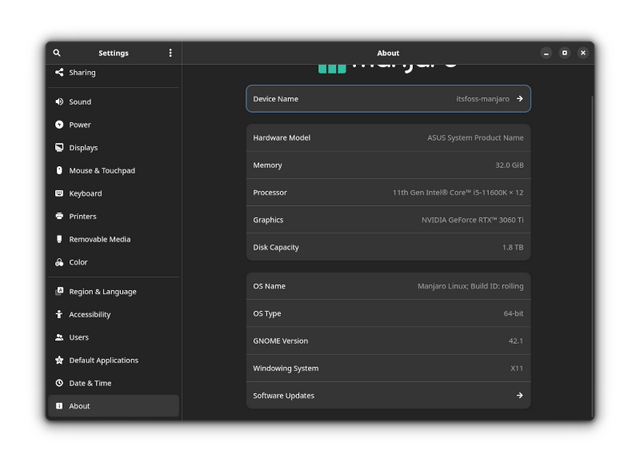Click the Manjaro Linux Build ID value
640x470 pixels.
[470, 286]
